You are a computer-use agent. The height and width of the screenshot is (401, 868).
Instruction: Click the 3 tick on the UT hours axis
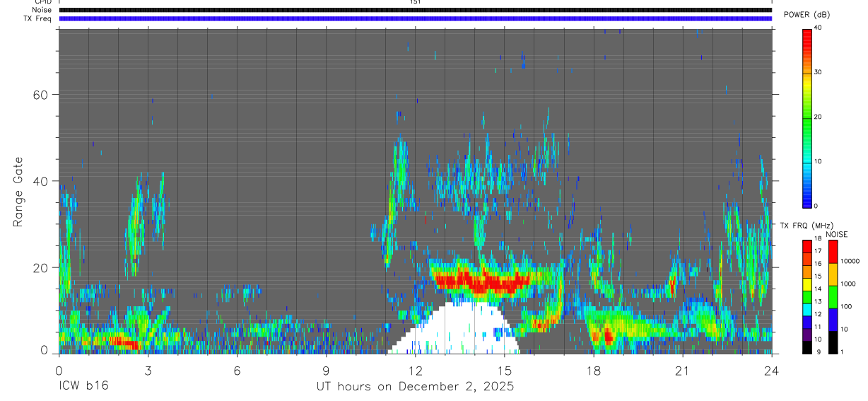click(148, 370)
